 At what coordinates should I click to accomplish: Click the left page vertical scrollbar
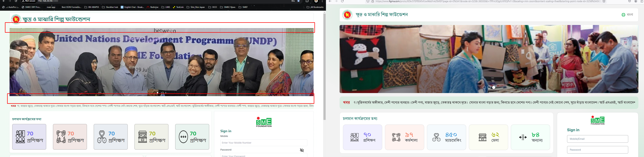point(324,67)
